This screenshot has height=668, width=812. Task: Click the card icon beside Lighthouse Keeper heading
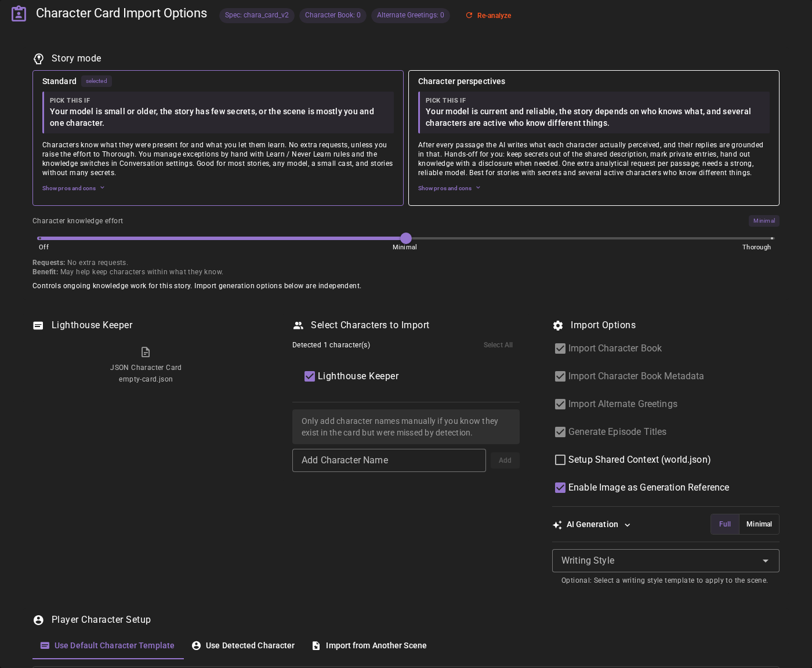pyautogui.click(x=38, y=325)
